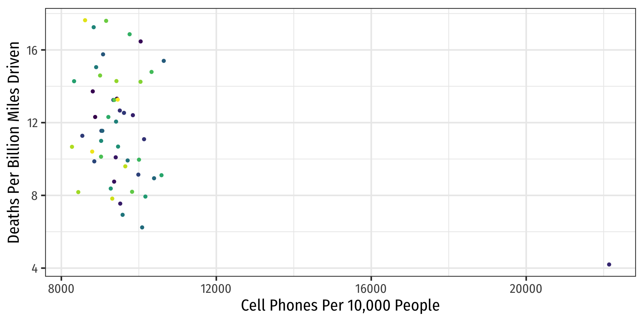Click the green point near 9 at cluster right edge
Screen dimensions: 644x322
[161, 175]
